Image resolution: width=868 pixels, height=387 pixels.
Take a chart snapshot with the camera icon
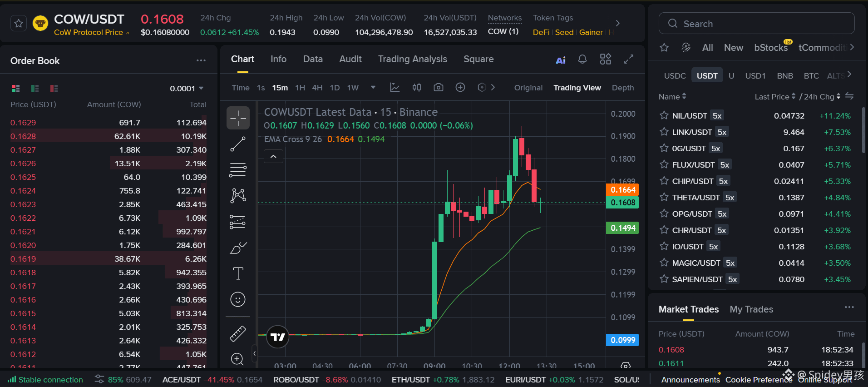click(439, 87)
